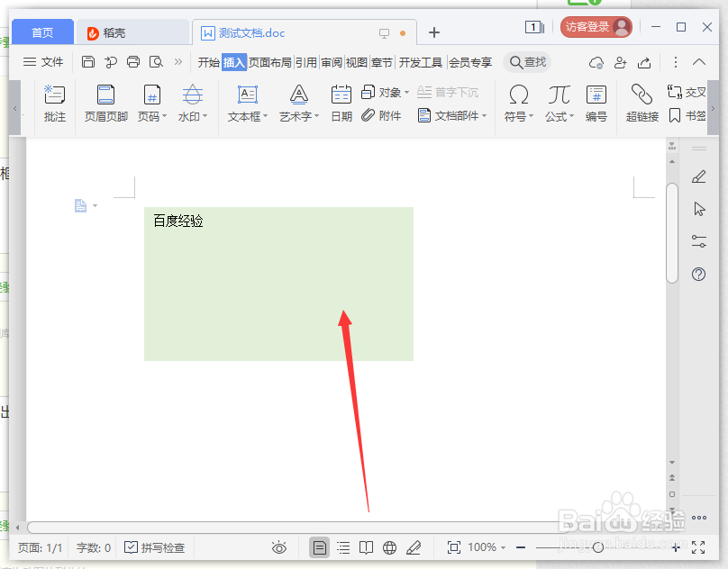The height and width of the screenshot is (569, 728).
Task: Click the 访客登录 visitor login button
Action: point(596,27)
